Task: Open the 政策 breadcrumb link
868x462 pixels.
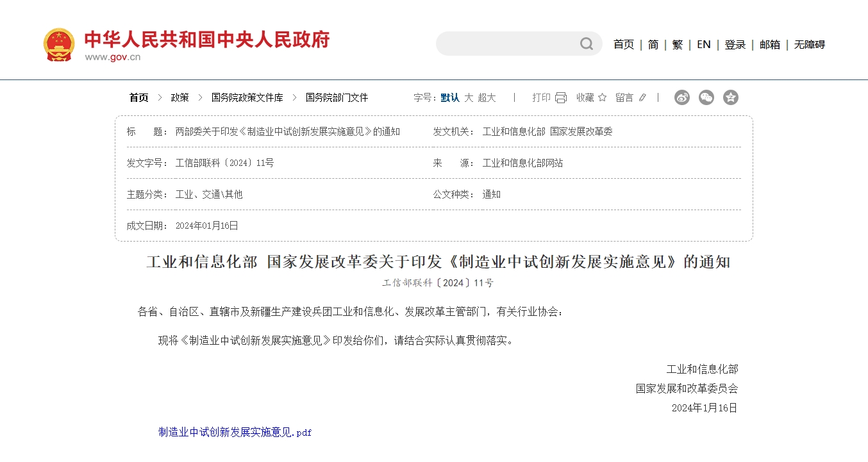Action: pyautogui.click(x=179, y=97)
